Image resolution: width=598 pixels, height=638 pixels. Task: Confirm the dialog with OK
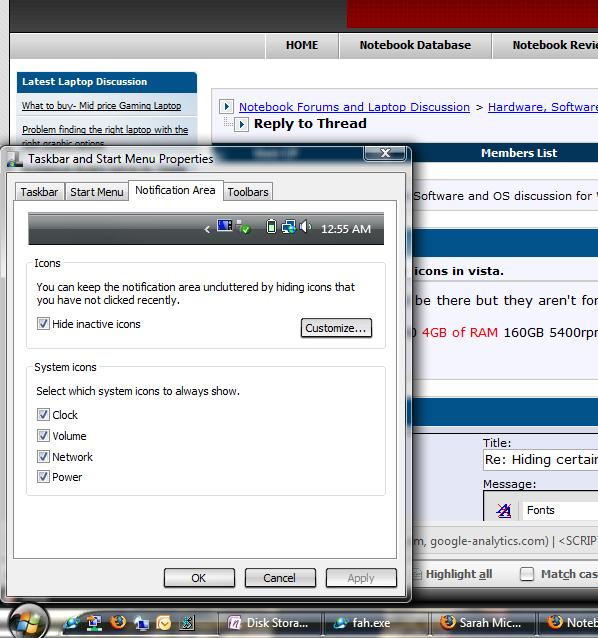(199, 578)
